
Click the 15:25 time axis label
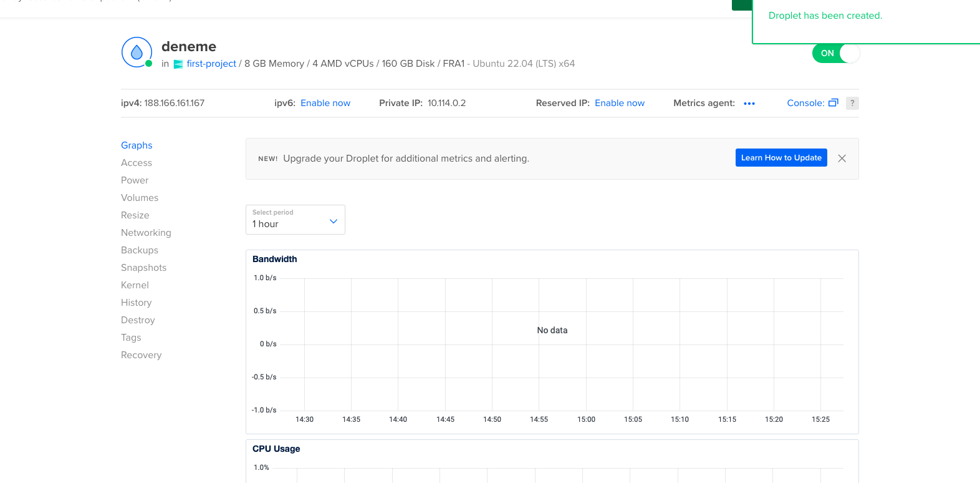[x=820, y=419]
